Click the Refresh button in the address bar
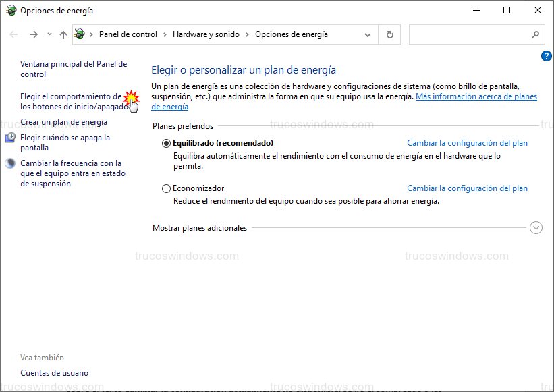 [x=389, y=34]
